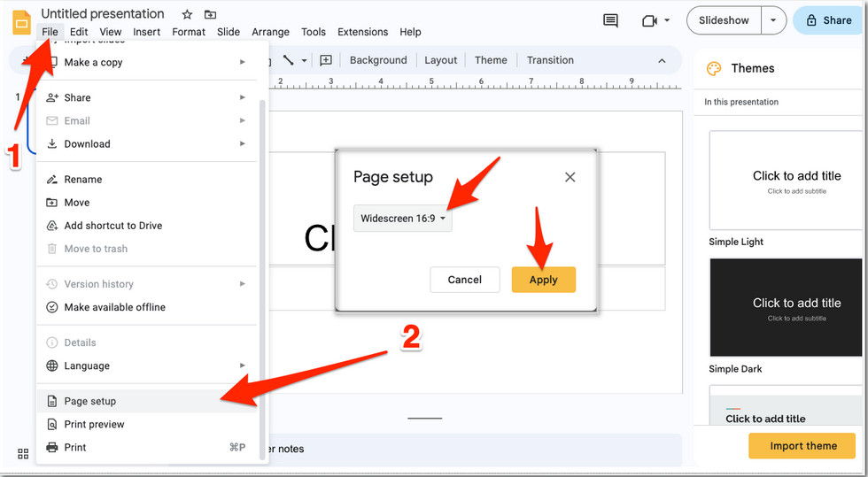This screenshot has height=477, width=868.
Task: Click Cancel in Page setup dialog
Action: point(465,280)
